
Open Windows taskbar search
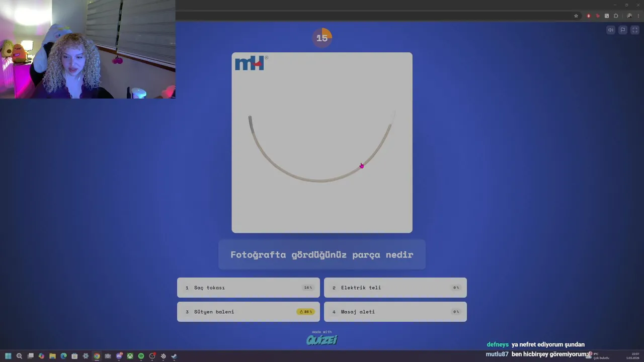pos(19,356)
